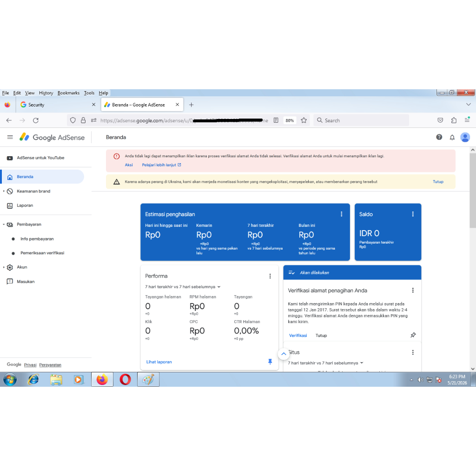This screenshot has height=476, width=476.
Task: Open Paint from the taskbar
Action: [x=148, y=379]
